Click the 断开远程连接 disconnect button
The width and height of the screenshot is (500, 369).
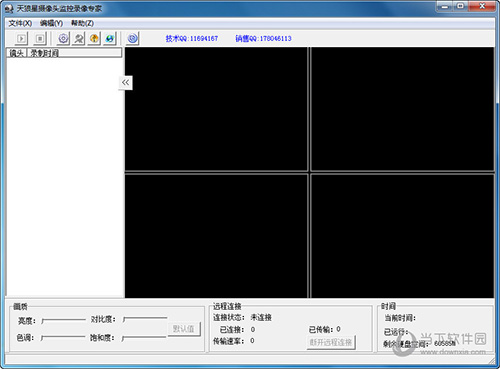pos(331,342)
